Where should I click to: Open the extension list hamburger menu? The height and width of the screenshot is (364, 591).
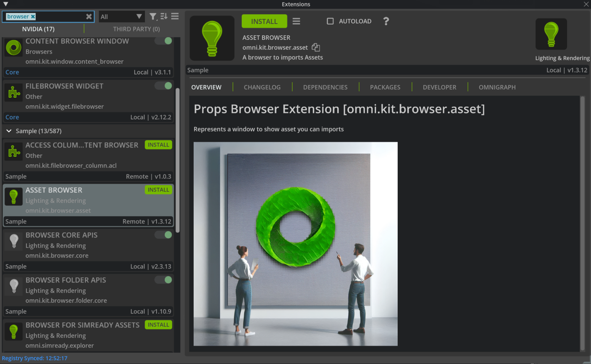click(175, 17)
